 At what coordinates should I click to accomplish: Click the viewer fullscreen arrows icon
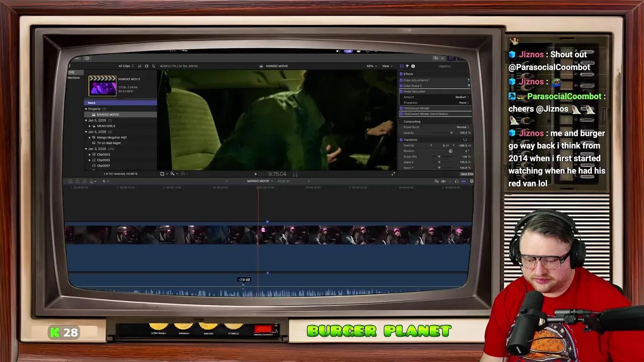[x=393, y=174]
